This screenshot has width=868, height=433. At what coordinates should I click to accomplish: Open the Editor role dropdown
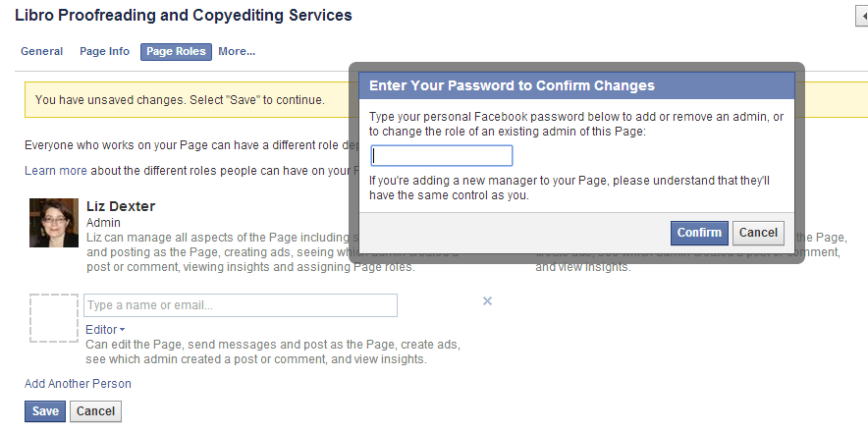[105, 330]
